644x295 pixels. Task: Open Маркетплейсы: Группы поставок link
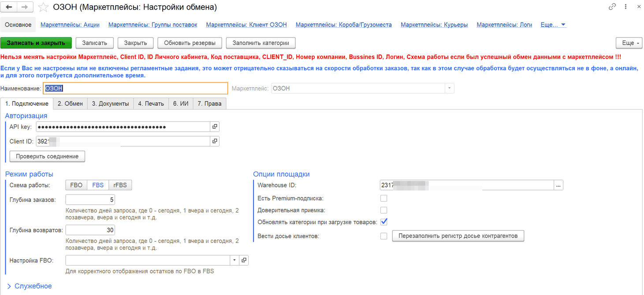coord(153,25)
